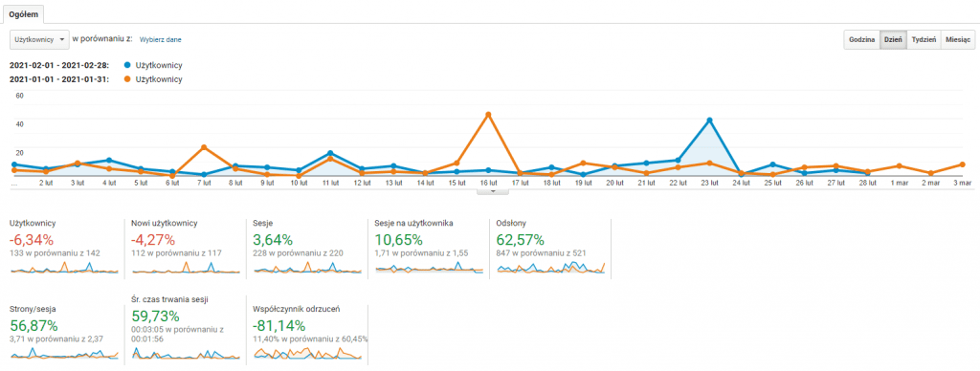Image resolution: width=980 pixels, height=371 pixels.
Task: Switch chart granularity to Godzina
Action: tap(862, 39)
